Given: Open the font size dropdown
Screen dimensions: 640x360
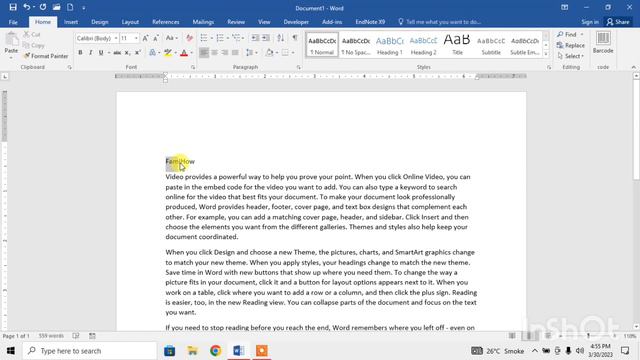Looking at the screenshot, I should coord(136,38).
